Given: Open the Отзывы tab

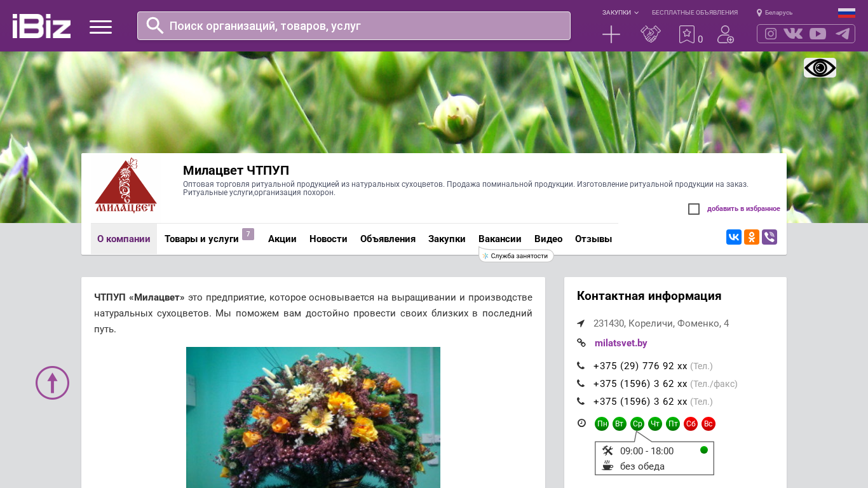Looking at the screenshot, I should tap(593, 239).
